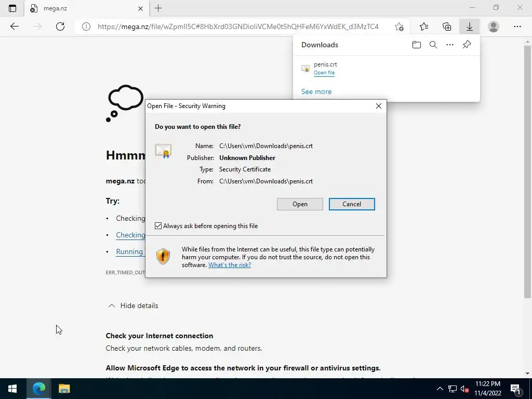Screen dimensions: 532x399
Task: Add this page to favorites star
Action: pos(400,26)
